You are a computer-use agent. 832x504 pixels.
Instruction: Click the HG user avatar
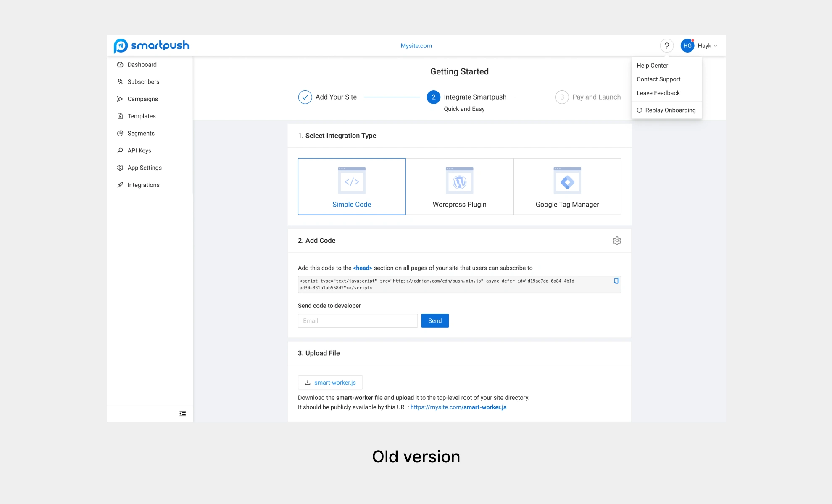point(687,46)
